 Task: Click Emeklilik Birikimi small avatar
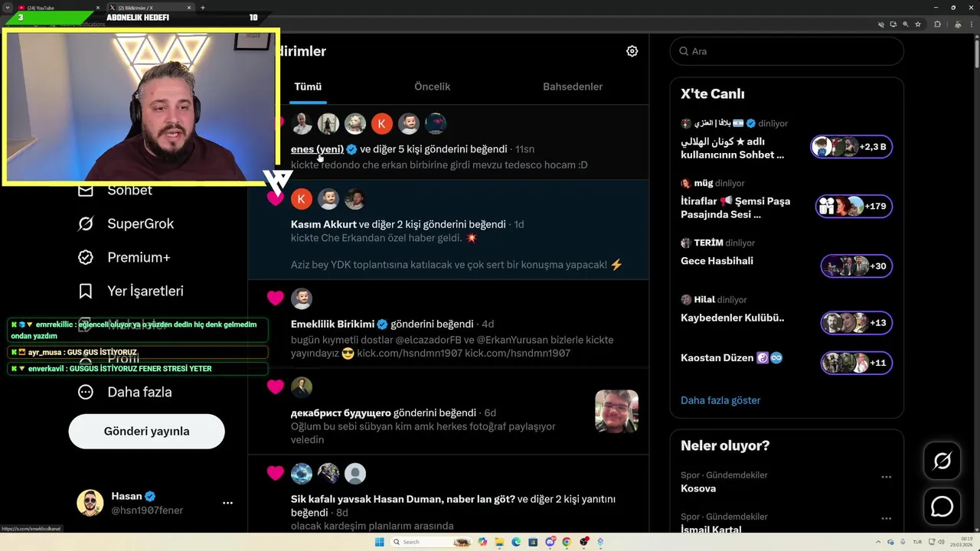(302, 298)
